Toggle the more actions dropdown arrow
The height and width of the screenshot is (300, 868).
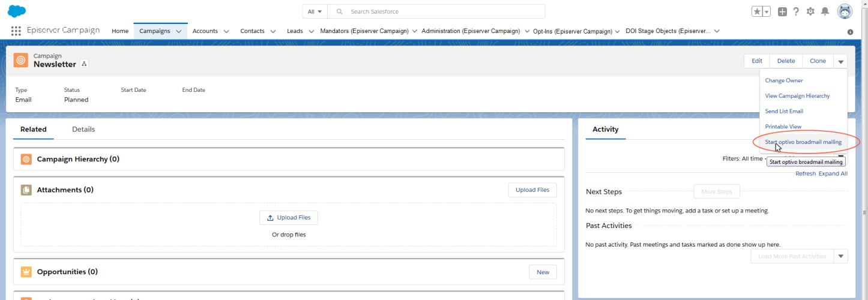[840, 61]
